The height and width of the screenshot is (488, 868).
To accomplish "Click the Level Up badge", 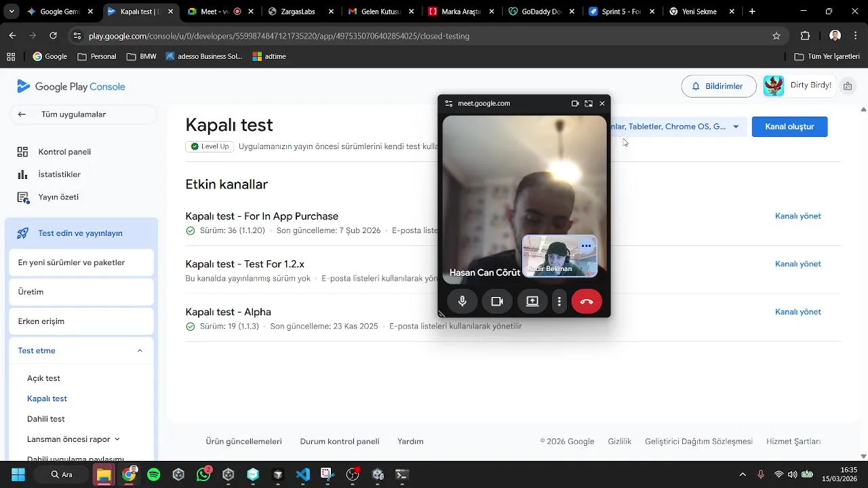I will coord(210,146).
